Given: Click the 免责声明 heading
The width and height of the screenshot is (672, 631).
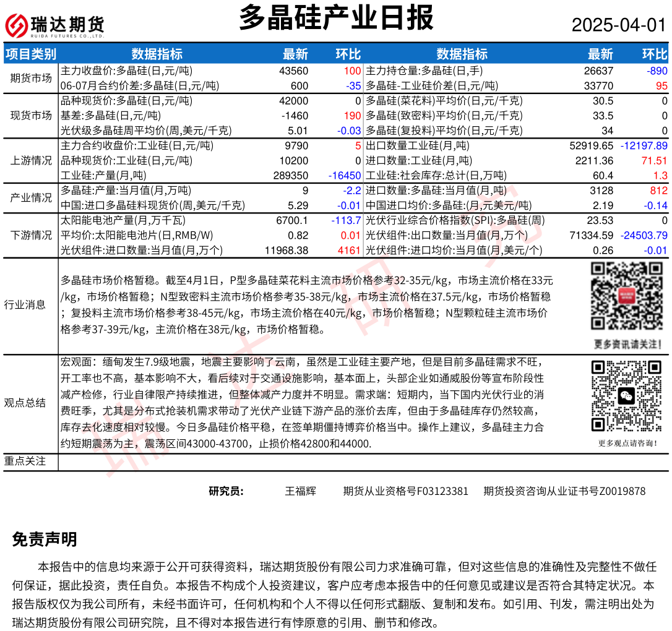Looking at the screenshot, I should click(x=45, y=539).
